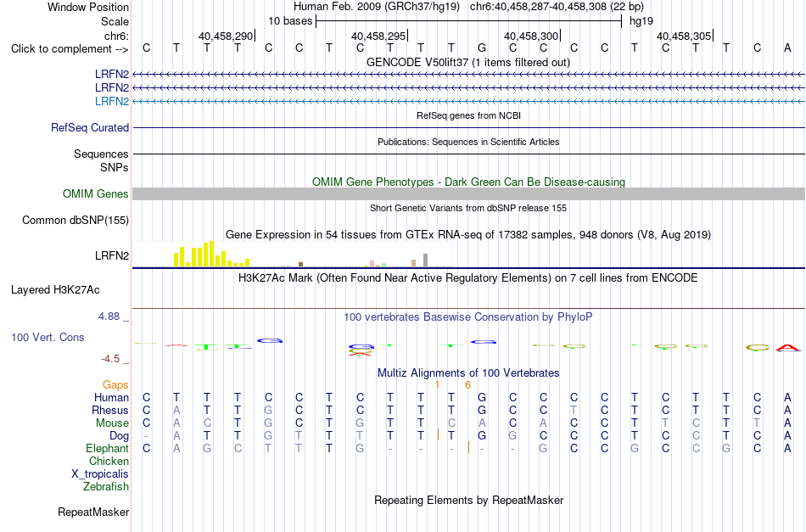
Task: Click the 40,458,290 position marker
Action: 227,36
